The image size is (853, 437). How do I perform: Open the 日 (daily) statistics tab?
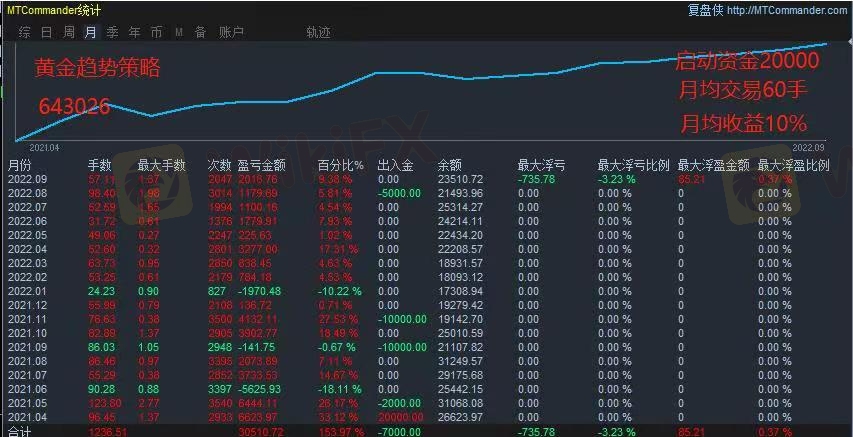coord(47,32)
